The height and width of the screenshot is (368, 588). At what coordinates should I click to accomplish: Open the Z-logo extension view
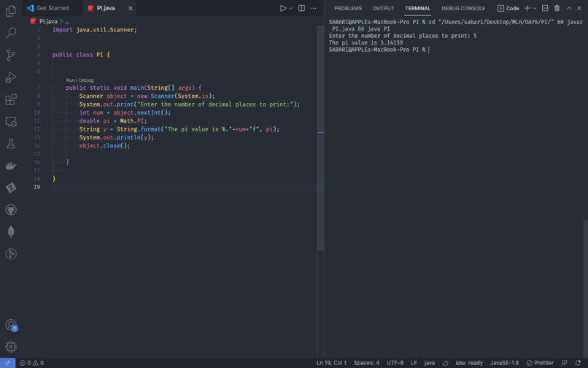(11, 188)
